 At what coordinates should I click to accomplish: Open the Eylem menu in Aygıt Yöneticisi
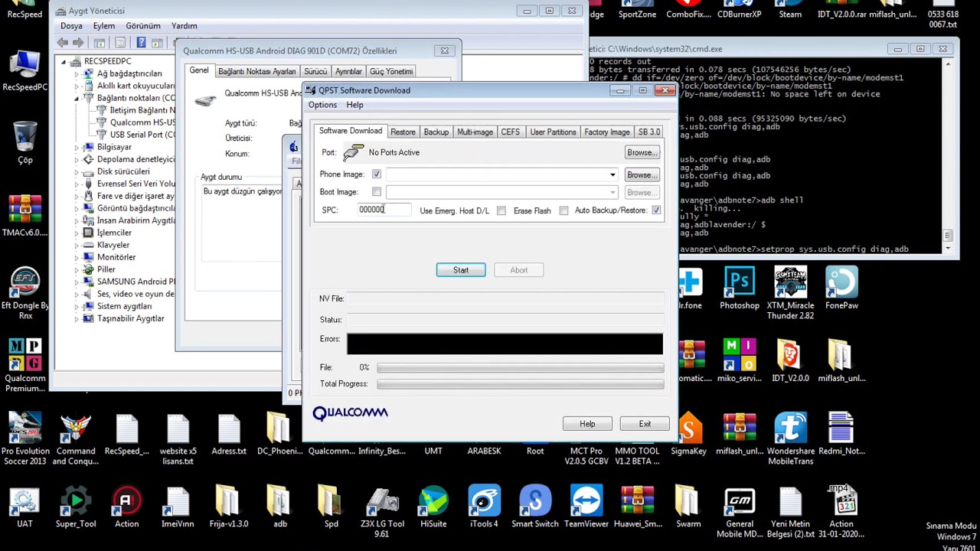(x=104, y=26)
